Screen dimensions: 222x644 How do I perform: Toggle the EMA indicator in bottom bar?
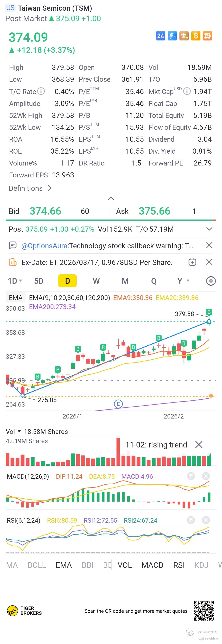pyautogui.click(x=64, y=565)
